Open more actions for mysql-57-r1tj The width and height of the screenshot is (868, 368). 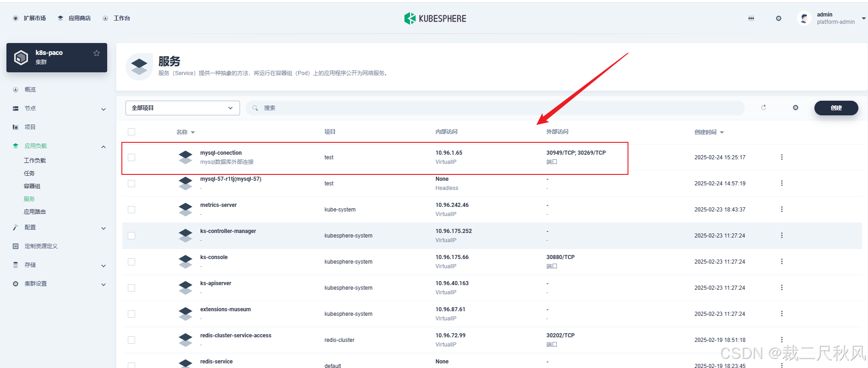[x=781, y=183]
